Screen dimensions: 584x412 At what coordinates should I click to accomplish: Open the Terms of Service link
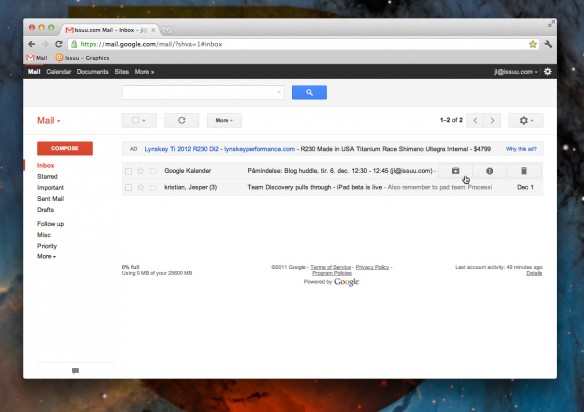330,267
